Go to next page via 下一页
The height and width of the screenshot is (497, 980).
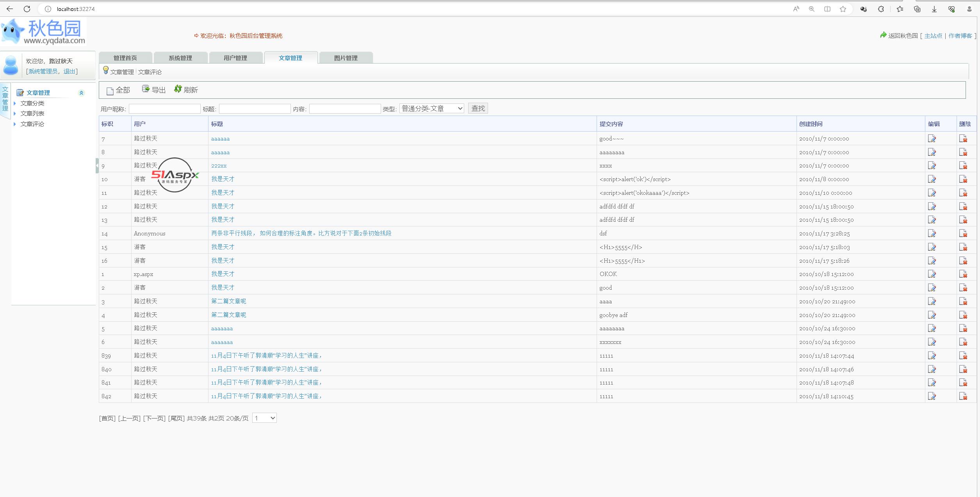154,419
